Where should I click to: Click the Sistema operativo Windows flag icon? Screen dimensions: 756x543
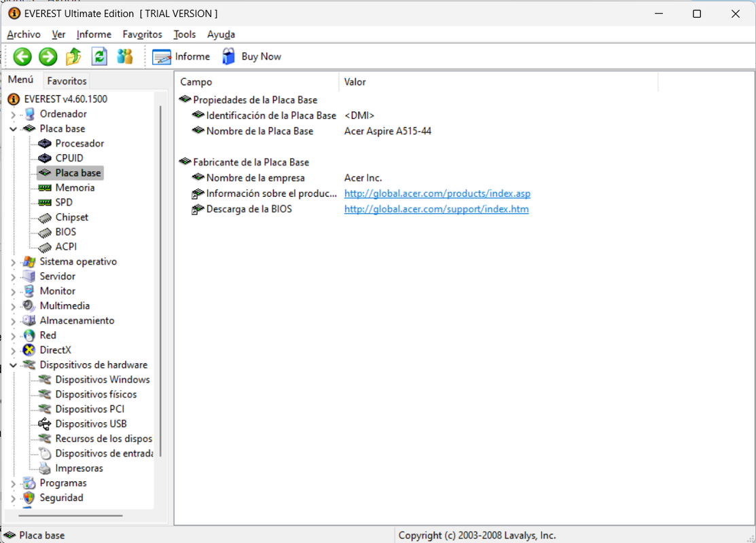29,261
